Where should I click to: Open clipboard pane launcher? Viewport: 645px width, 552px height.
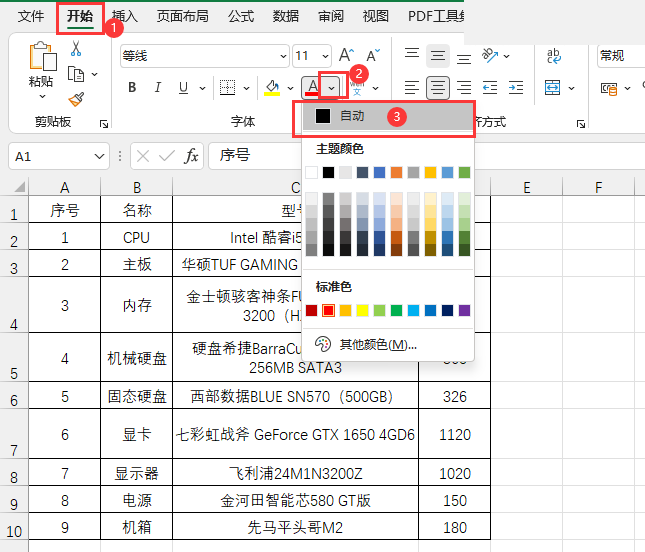tap(104, 123)
